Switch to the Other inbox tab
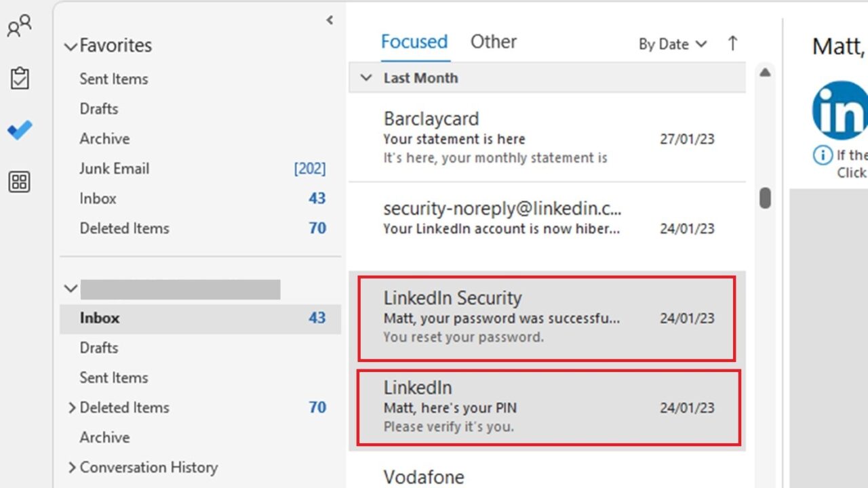This screenshot has width=868, height=488. pyautogui.click(x=493, y=41)
